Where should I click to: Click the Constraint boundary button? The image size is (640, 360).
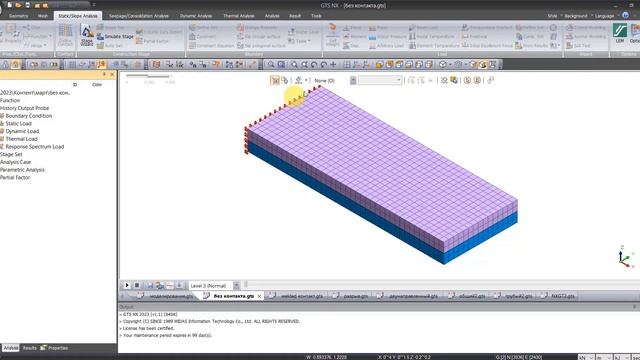coord(202,36)
